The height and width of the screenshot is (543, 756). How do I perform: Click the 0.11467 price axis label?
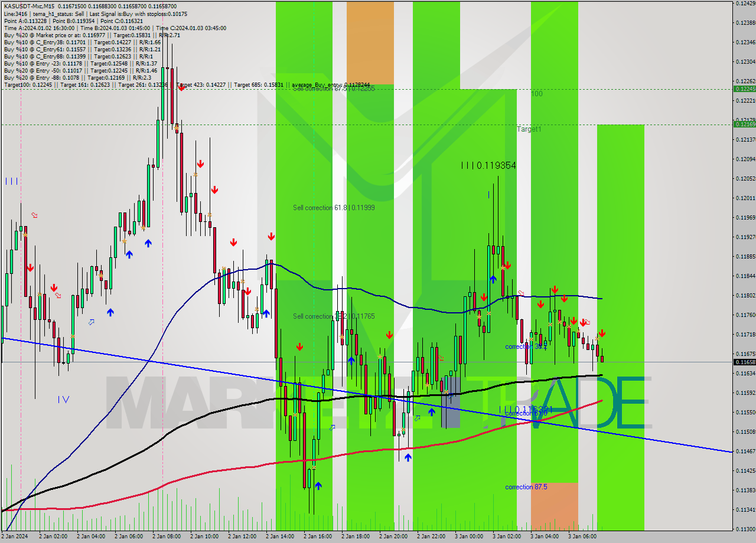[x=745, y=451]
